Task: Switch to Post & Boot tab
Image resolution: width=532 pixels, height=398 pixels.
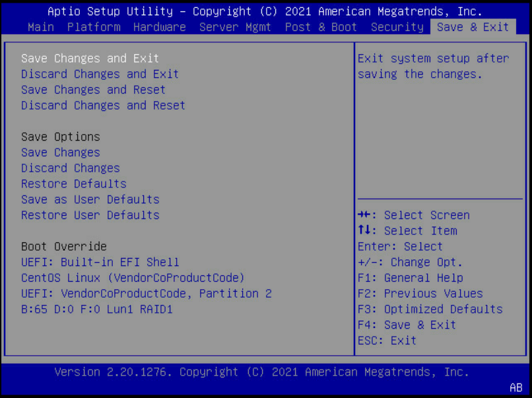Action: [321, 27]
